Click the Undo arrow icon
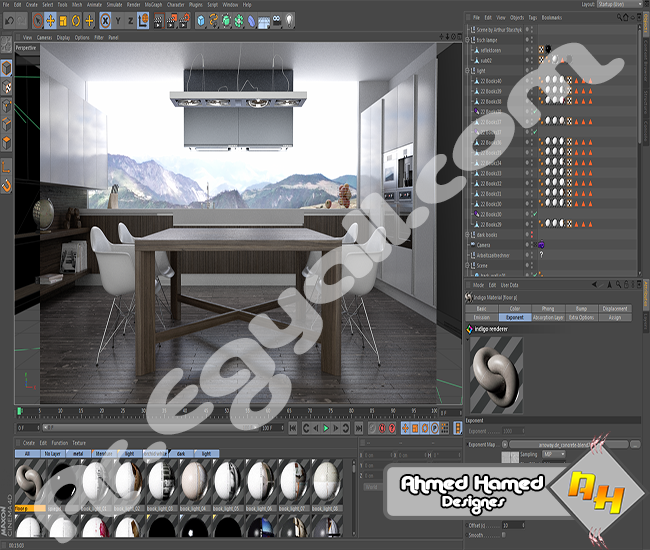The width and height of the screenshot is (650, 550). [9, 21]
